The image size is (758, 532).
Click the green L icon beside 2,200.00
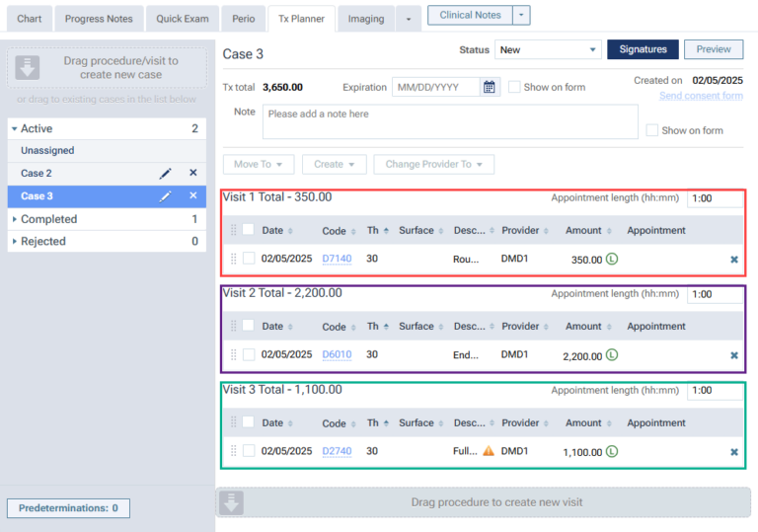pyautogui.click(x=612, y=354)
